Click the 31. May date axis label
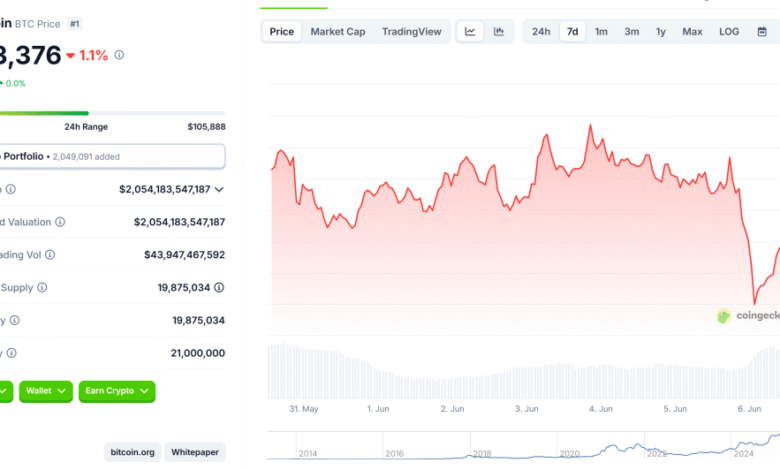This screenshot has width=780, height=470. pos(304,409)
